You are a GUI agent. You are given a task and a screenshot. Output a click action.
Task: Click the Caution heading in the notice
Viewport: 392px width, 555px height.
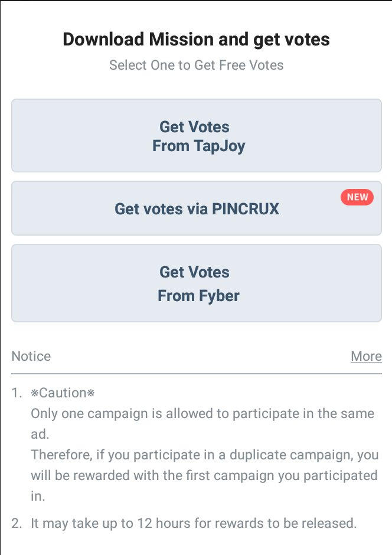63,393
